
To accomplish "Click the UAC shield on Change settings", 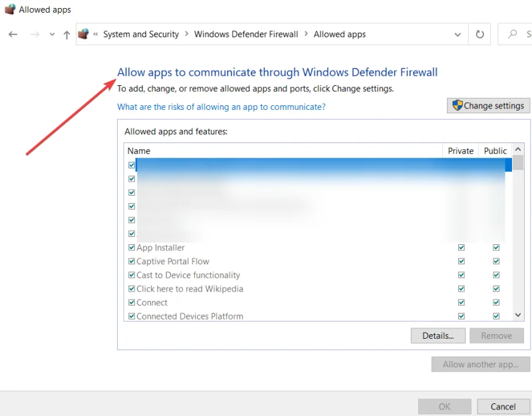I will (458, 105).
